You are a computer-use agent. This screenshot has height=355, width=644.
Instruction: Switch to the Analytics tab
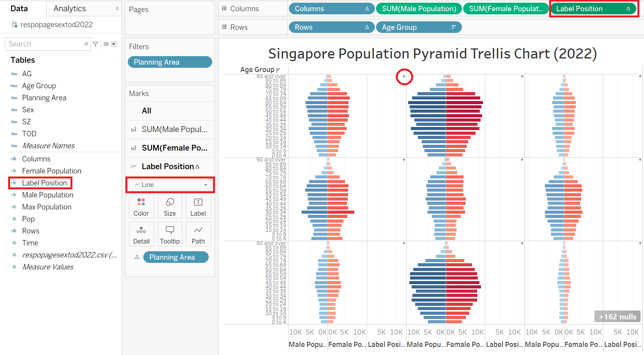click(x=70, y=9)
